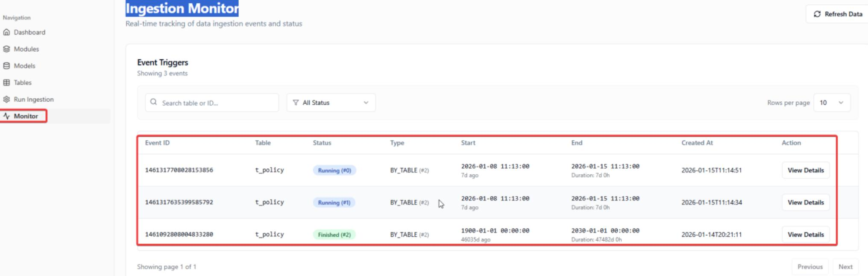Click the Modules layers icon
The height and width of the screenshot is (276, 868).
click(x=6, y=49)
